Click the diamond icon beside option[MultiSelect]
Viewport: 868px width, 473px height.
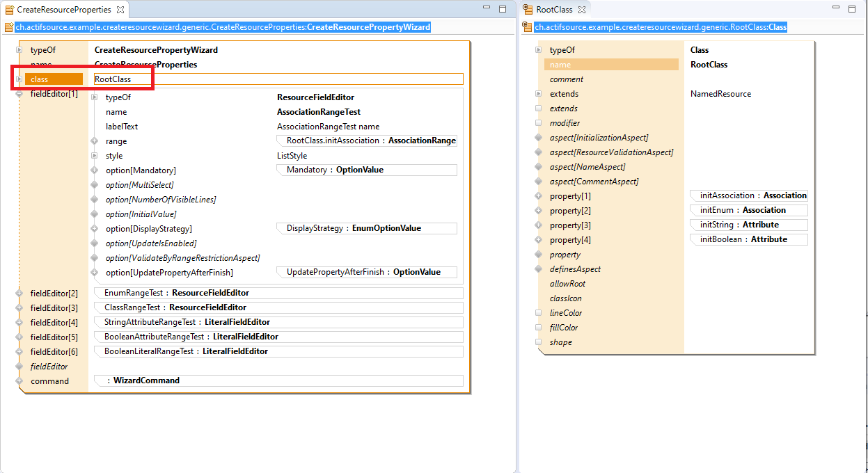[94, 185]
